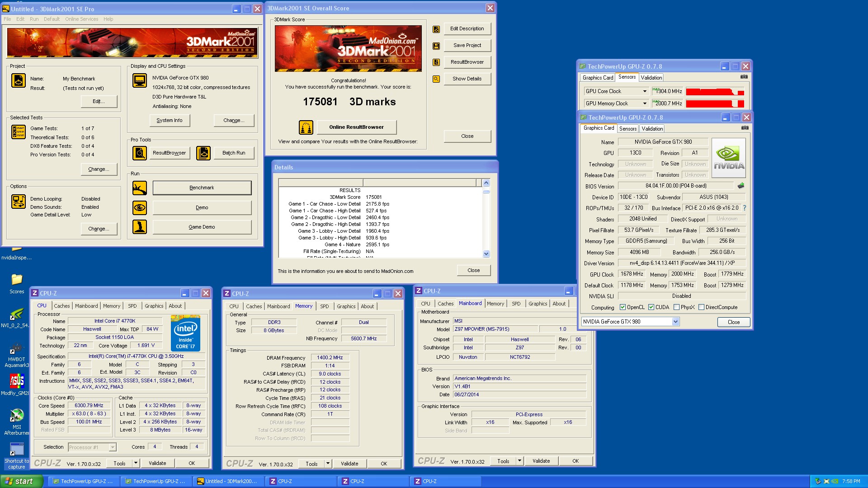This screenshot has height=488, width=868.
Task: Click the Selected Tests checklist icon
Action: 19,131
